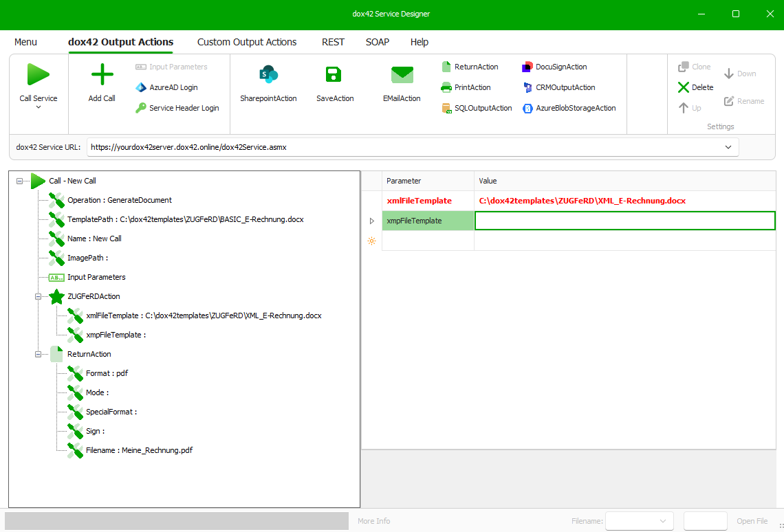This screenshot has width=784, height=532.
Task: Click the SaveAction floppy disk icon
Action: [334, 74]
